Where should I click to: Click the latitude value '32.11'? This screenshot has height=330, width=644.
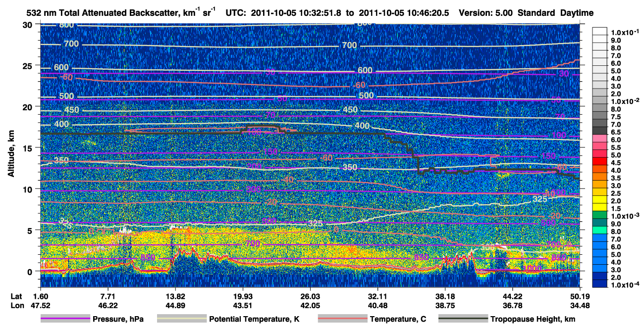tap(377, 296)
